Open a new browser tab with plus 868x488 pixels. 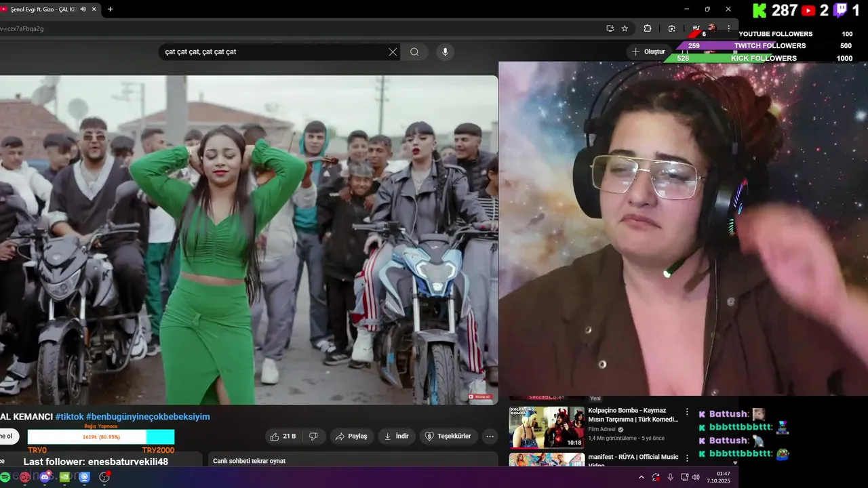click(x=110, y=9)
